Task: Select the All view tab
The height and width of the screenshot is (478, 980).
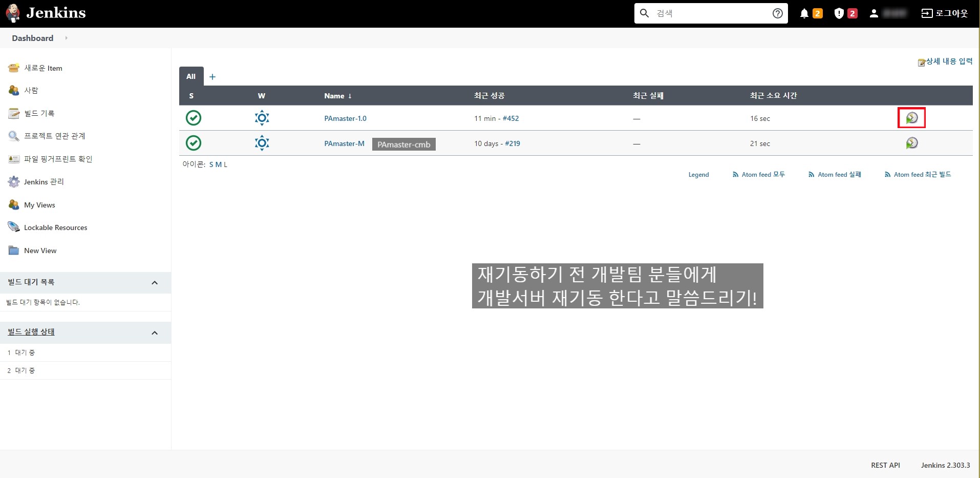Action: click(191, 76)
